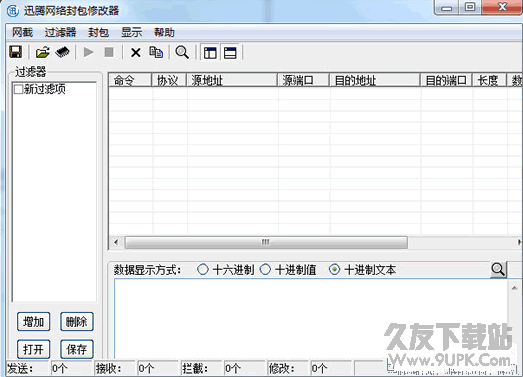
Task: Select the 十进制文本 radio option
Action: click(334, 269)
